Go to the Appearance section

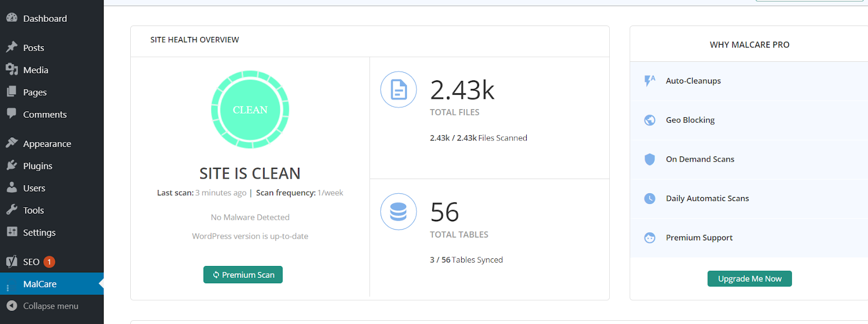pos(47,144)
